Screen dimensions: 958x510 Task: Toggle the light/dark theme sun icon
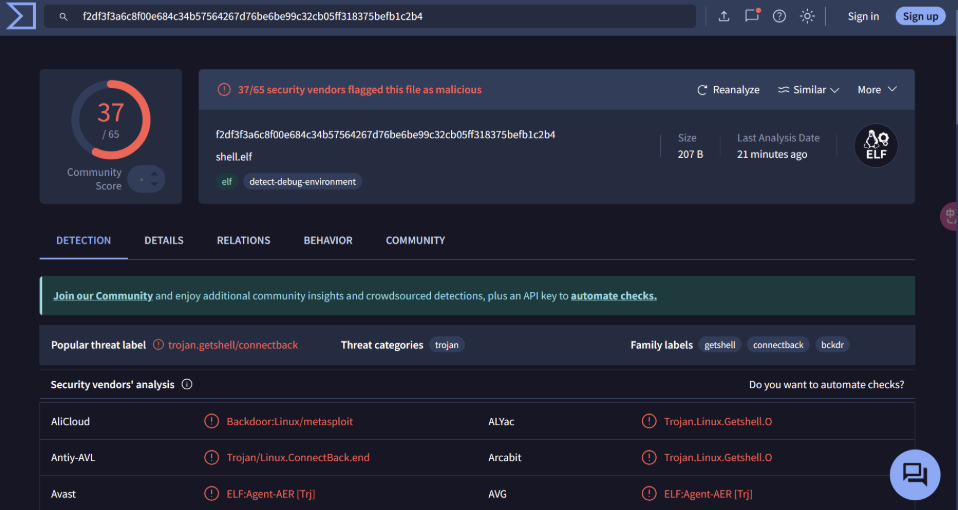point(807,16)
